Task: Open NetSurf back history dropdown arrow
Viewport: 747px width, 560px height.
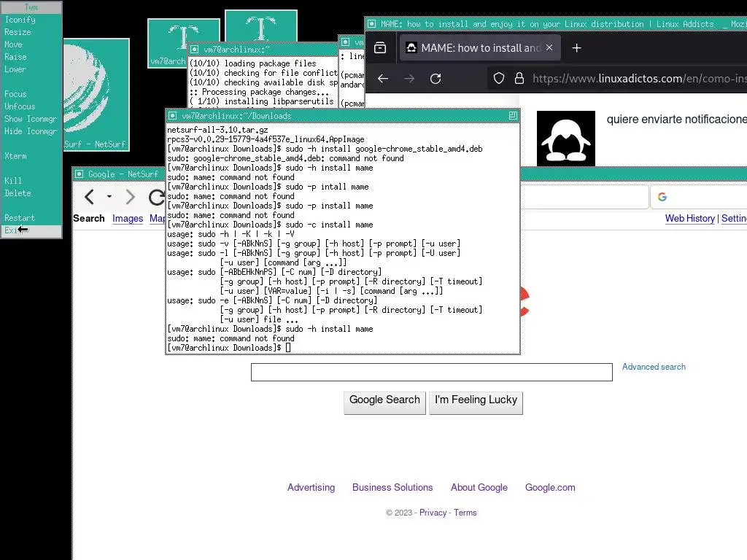Action: point(109,197)
